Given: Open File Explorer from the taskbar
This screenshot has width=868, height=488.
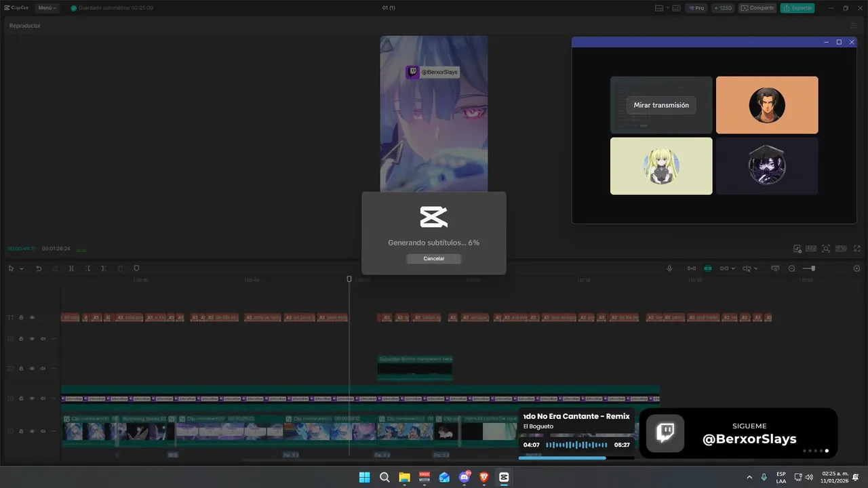Looking at the screenshot, I should click(x=404, y=477).
